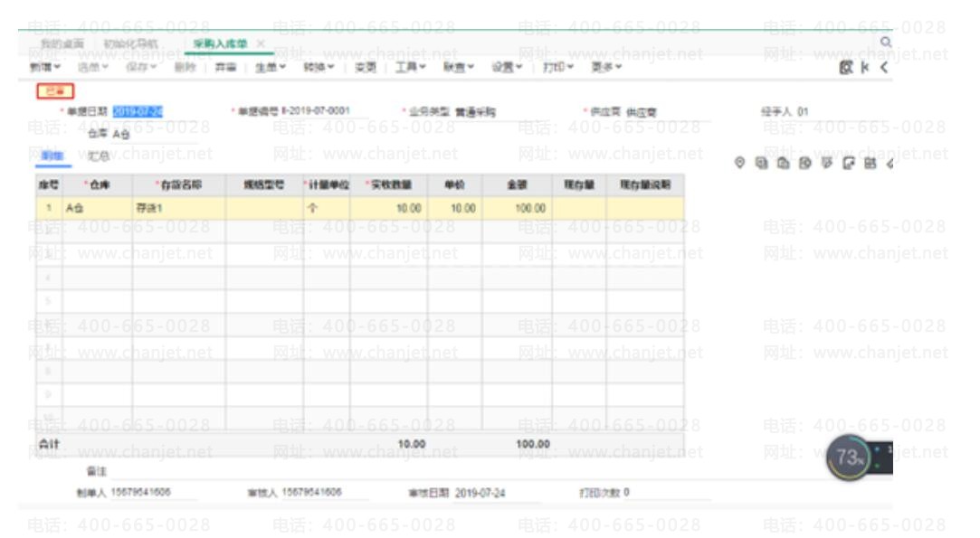Click the 弃审 toolbar button
Viewport: 980px width, 538px height.
coord(225,67)
